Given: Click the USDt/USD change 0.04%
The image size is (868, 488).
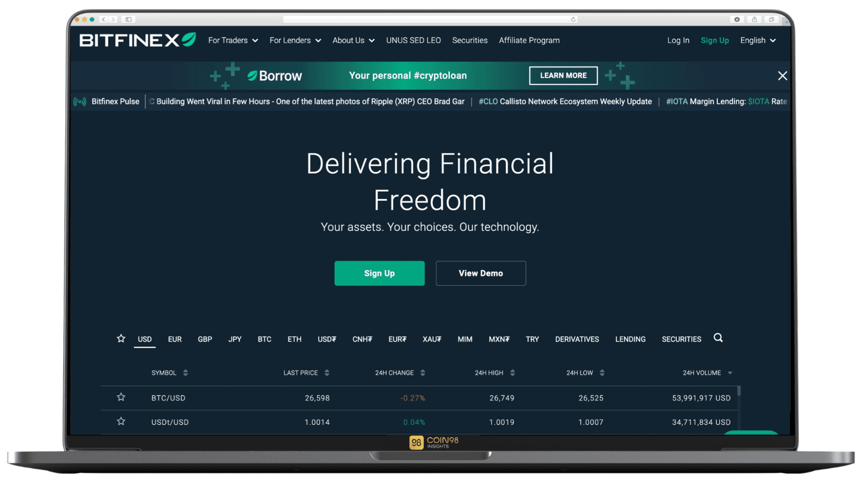Looking at the screenshot, I should [414, 422].
